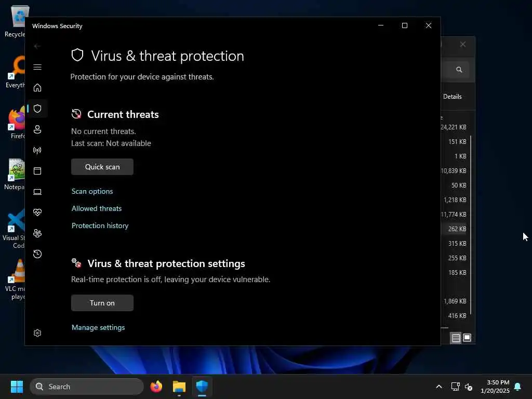Click the back arrow in Windows Security
This screenshot has width=532, height=399.
tap(37, 46)
